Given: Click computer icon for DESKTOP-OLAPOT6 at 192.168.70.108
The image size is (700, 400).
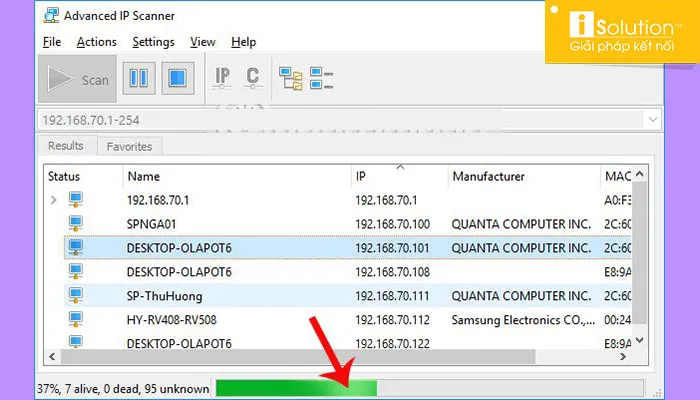Looking at the screenshot, I should click(75, 271).
